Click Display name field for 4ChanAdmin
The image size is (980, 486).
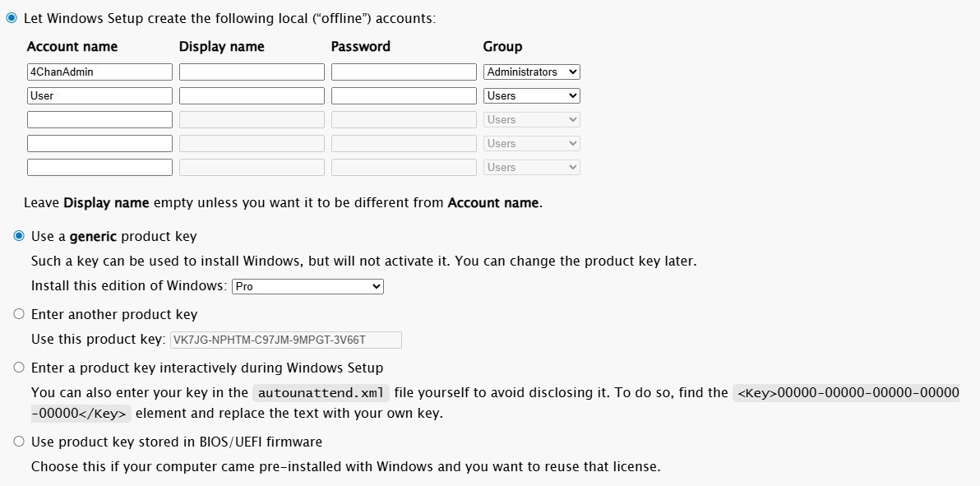point(252,72)
